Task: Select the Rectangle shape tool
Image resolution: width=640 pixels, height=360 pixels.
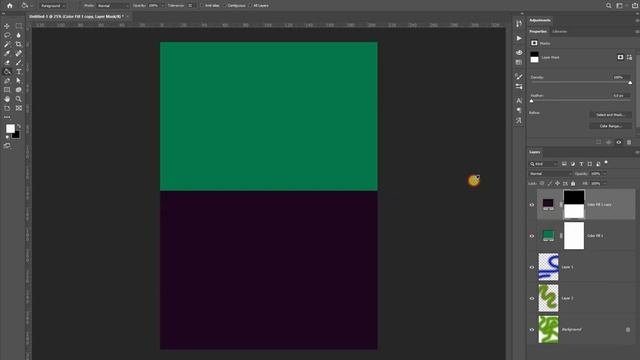Action: click(x=7, y=90)
